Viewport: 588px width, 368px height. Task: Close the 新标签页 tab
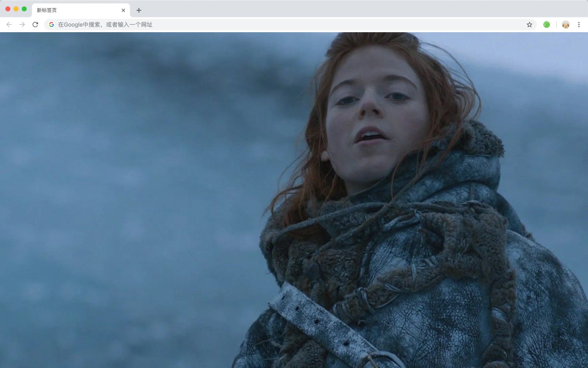pyautogui.click(x=123, y=10)
